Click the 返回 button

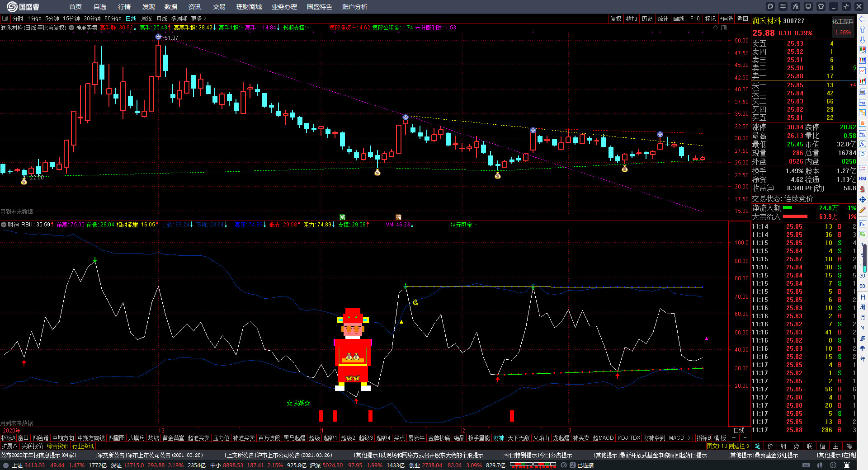(x=743, y=19)
